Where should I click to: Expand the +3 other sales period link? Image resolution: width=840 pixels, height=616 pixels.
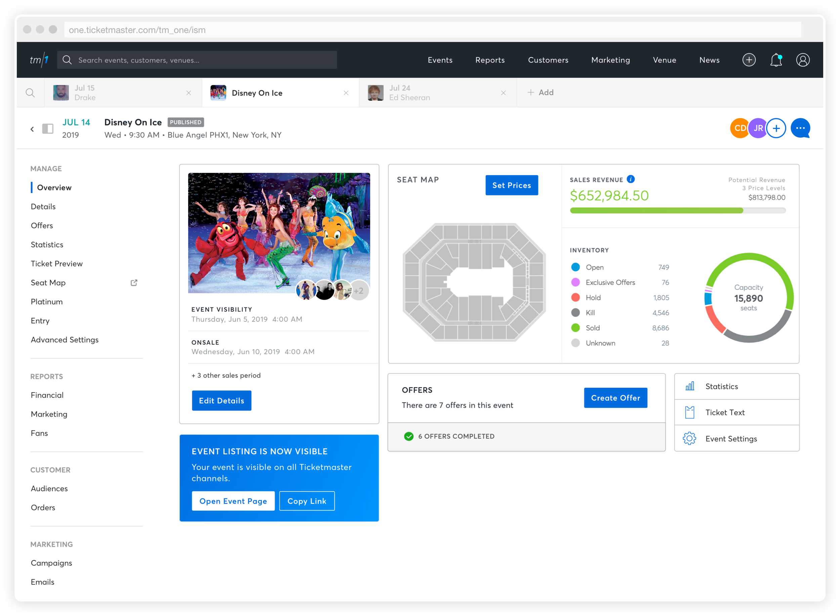226,376
